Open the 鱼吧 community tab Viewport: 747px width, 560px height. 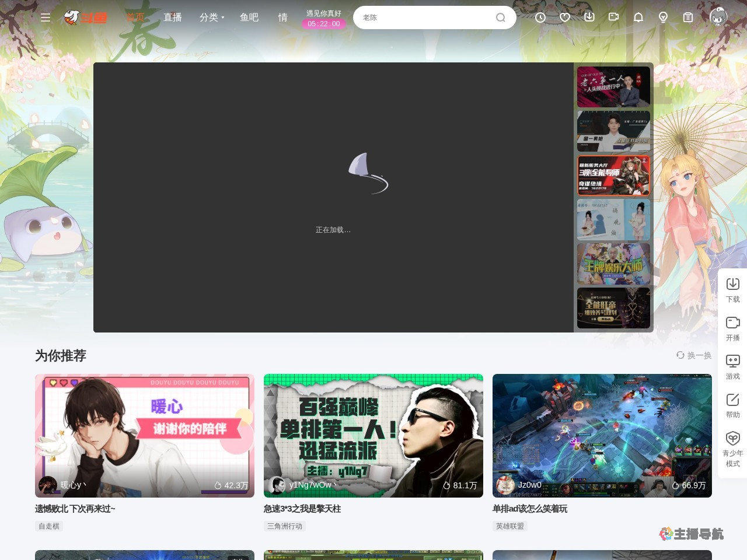click(249, 17)
